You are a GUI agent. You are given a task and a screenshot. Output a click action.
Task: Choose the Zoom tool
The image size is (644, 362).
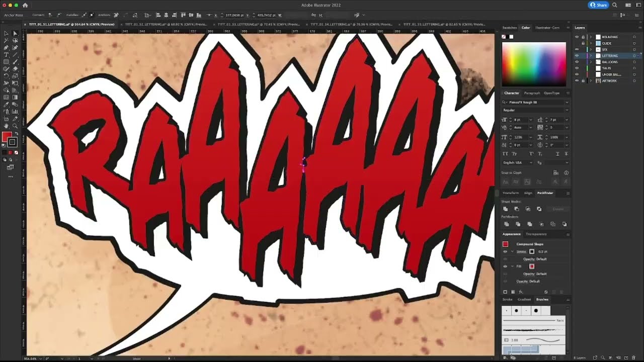pyautogui.click(x=15, y=126)
